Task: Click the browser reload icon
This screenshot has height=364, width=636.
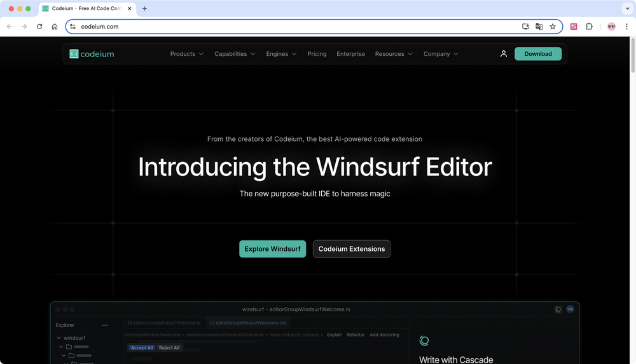Action: click(39, 27)
